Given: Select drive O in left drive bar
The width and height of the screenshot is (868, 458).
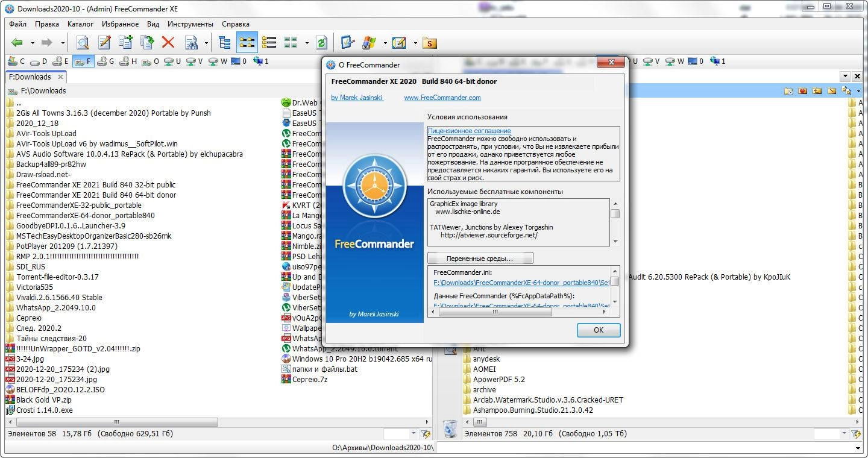Looking at the screenshot, I should (151, 61).
